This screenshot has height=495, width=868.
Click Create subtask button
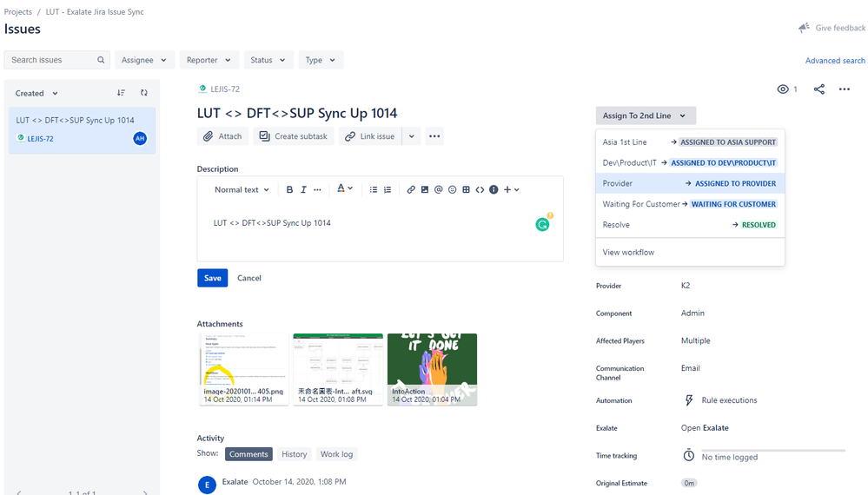point(294,136)
